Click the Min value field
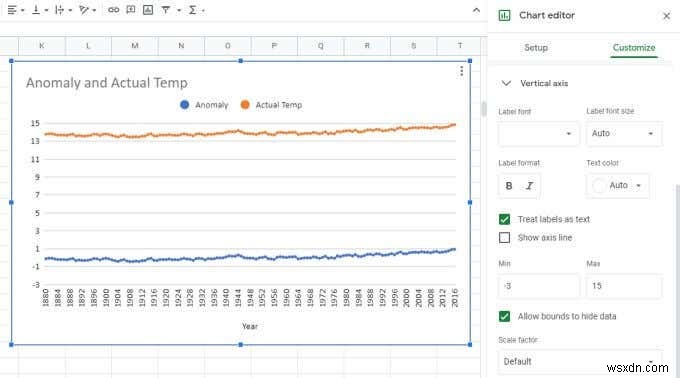Screen dimensions: 680x378 [538, 286]
